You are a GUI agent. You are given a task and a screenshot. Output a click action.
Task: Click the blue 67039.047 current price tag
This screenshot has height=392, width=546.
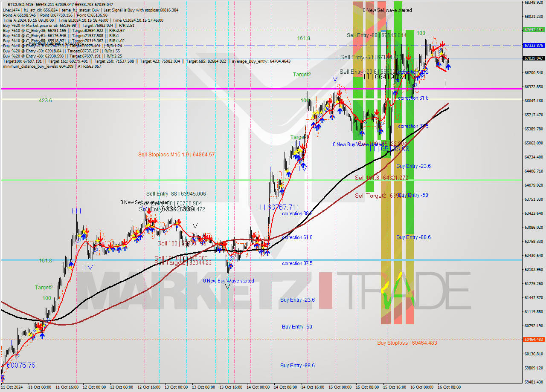[534, 58]
